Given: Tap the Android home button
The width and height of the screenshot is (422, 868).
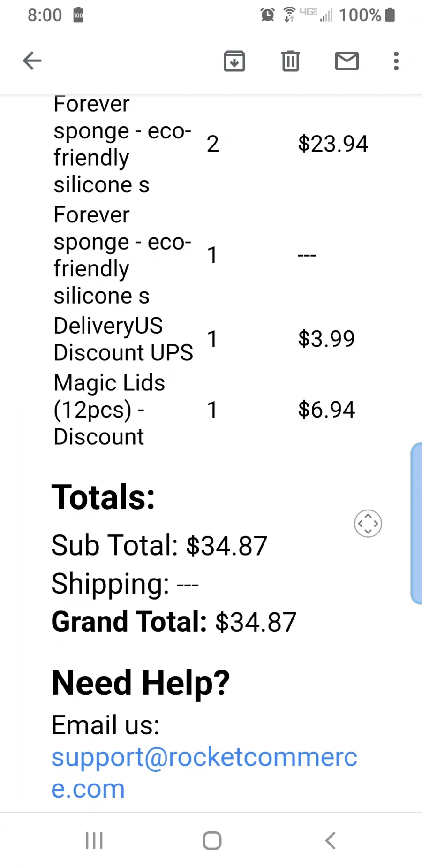Looking at the screenshot, I should (212, 840).
